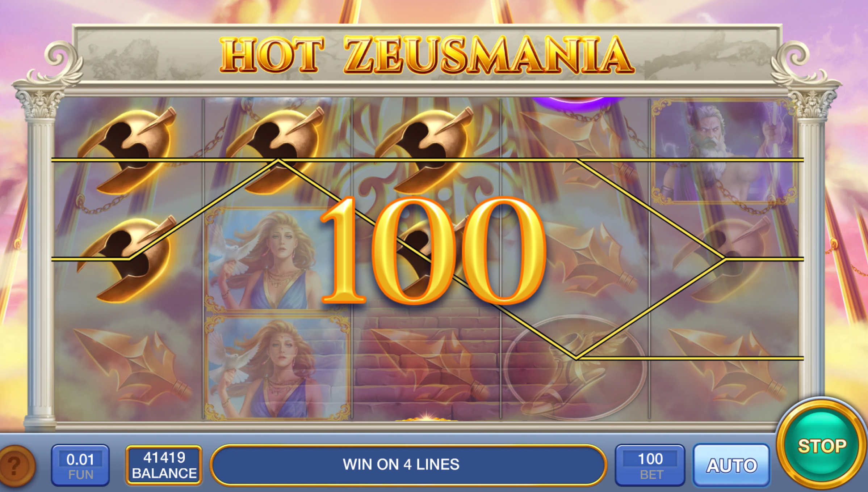Screen dimensions: 868x492
Task: Open the 0.01 FUN denomination selector
Action: 80,465
